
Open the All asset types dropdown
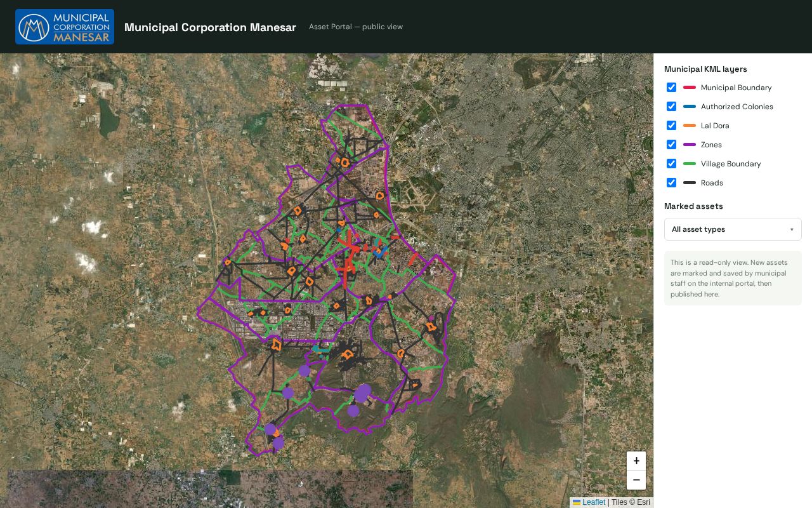(733, 229)
